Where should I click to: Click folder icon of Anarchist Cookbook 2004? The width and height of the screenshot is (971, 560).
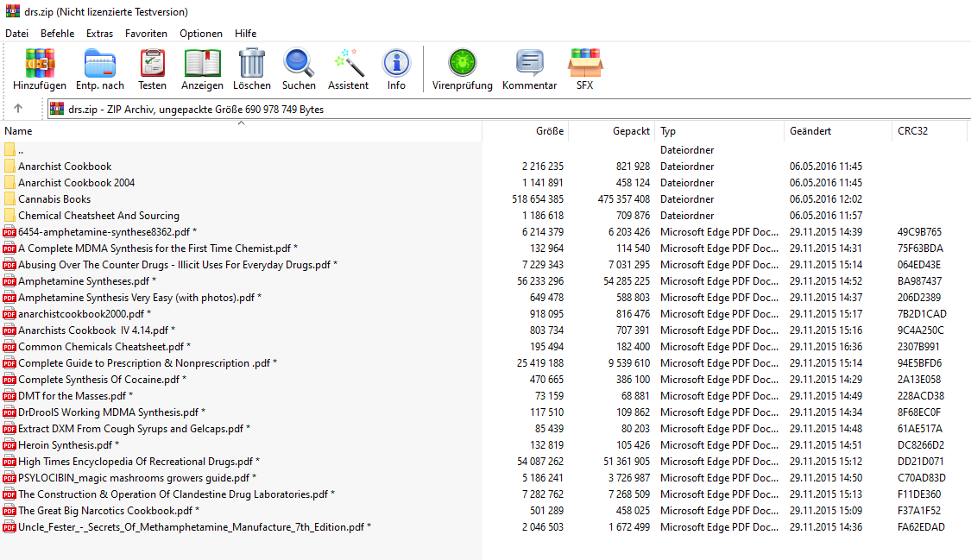9,183
